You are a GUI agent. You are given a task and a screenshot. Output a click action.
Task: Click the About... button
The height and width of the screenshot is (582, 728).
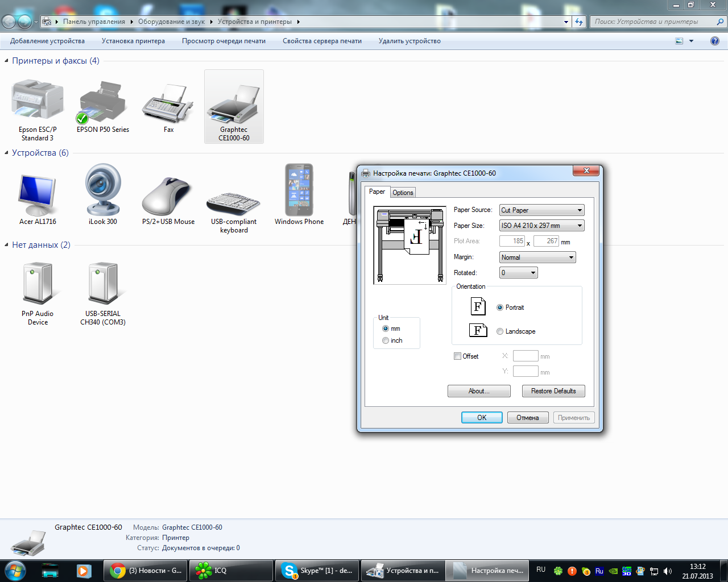tap(479, 391)
